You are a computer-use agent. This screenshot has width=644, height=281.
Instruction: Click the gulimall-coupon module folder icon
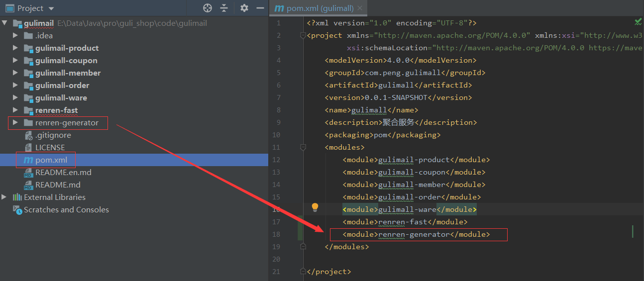[x=28, y=61]
